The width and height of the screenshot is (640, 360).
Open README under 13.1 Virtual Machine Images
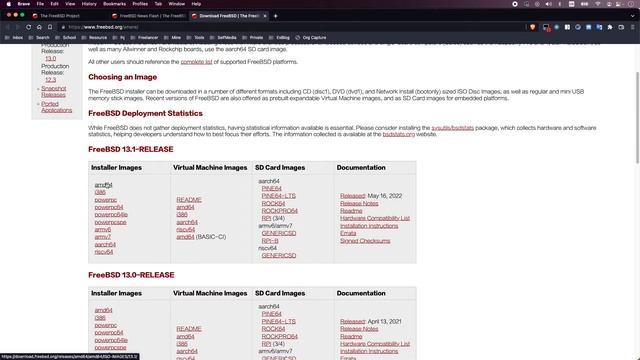[x=189, y=200]
